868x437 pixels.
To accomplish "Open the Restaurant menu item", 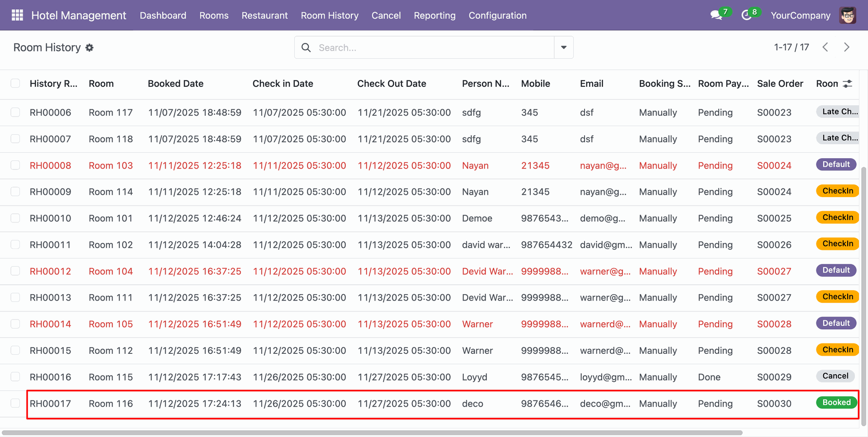I will (264, 15).
